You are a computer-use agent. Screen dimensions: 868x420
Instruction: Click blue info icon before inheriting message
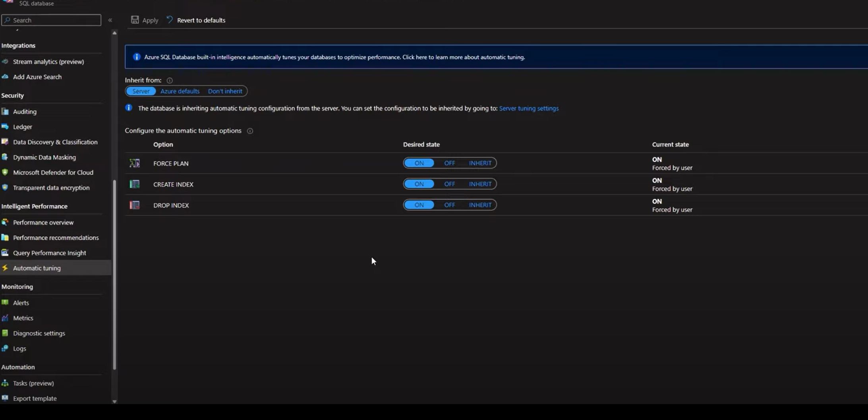point(129,108)
